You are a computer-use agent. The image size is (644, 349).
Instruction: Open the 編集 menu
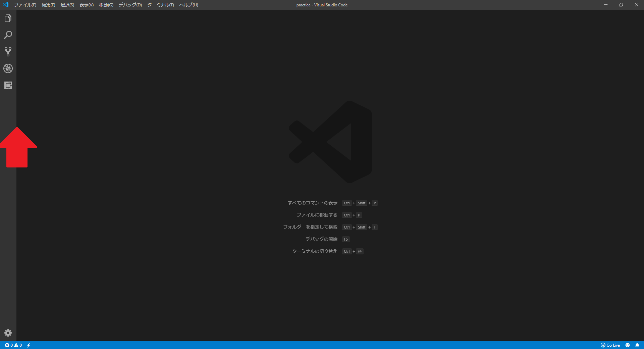pyautogui.click(x=48, y=5)
